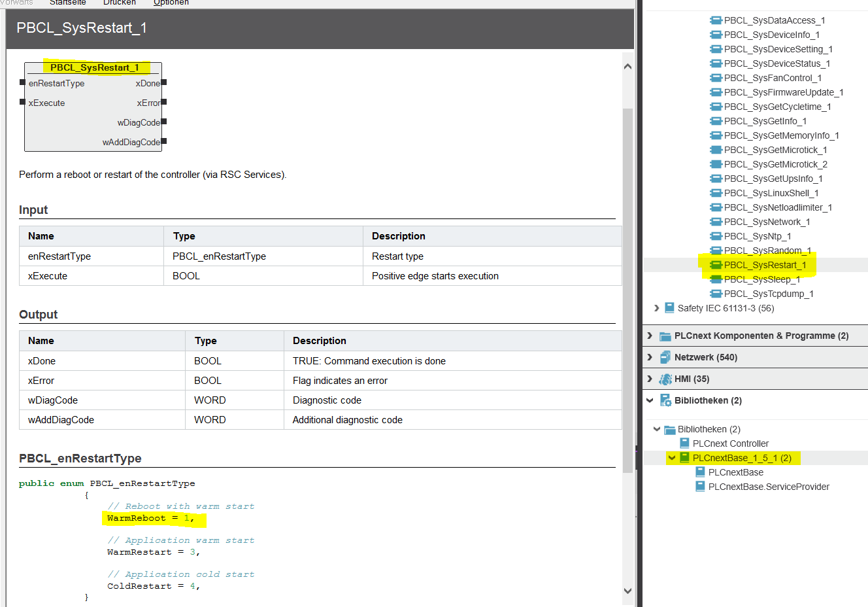The image size is (868, 607).
Task: Click the PBCL_SysDataAccess_1 function block icon
Action: [x=716, y=20]
